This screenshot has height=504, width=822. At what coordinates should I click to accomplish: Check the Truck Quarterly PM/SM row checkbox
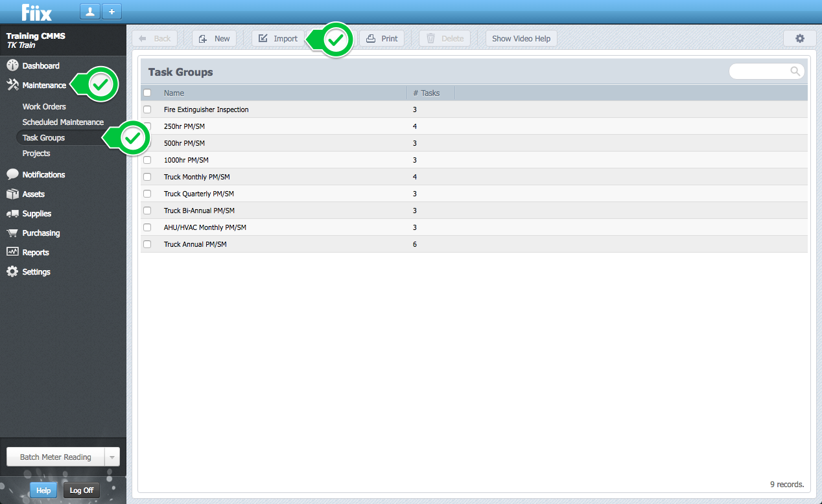point(147,194)
